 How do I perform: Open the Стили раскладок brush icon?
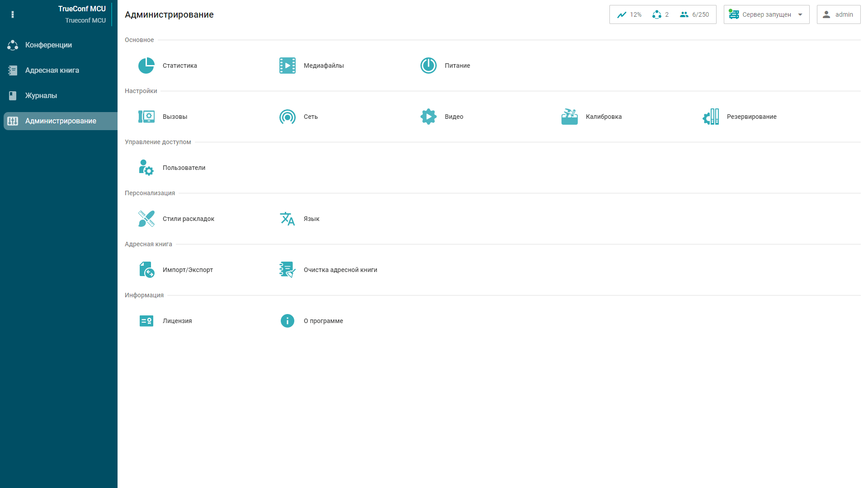146,219
